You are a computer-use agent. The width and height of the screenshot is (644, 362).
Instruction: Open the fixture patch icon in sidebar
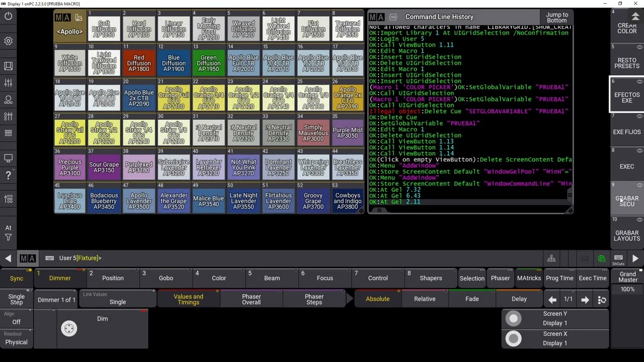[x=9, y=100]
